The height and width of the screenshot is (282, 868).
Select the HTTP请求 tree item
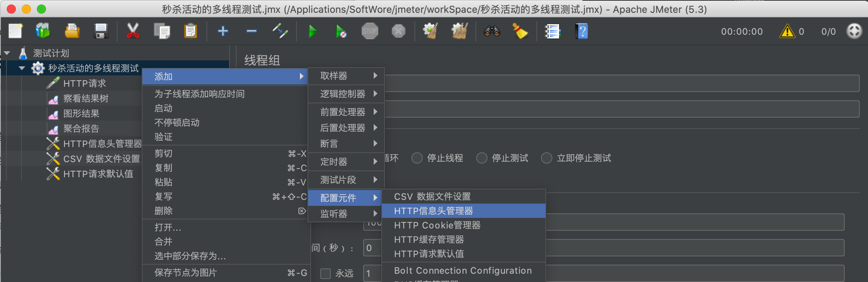(84, 83)
